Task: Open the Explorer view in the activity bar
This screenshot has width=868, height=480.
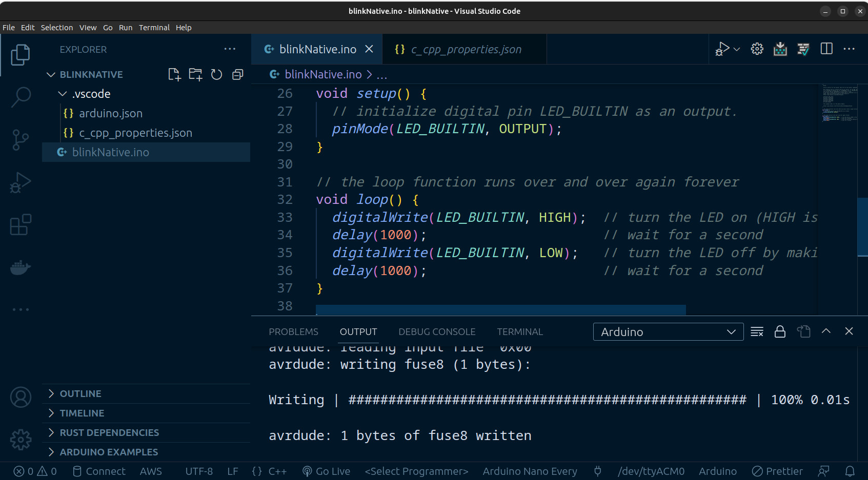Action: tap(21, 55)
